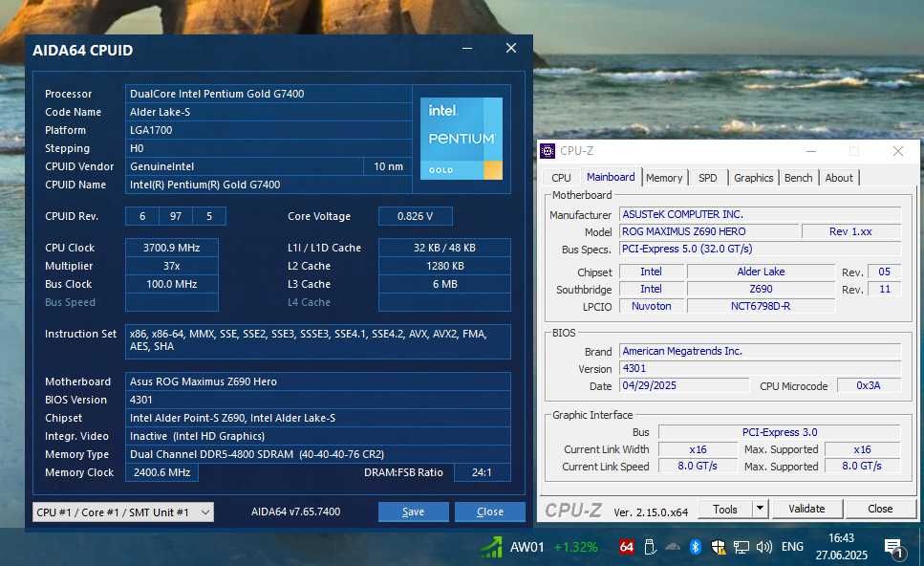Minimize the CPU-Z window
The image size is (924, 566).
[811, 151]
